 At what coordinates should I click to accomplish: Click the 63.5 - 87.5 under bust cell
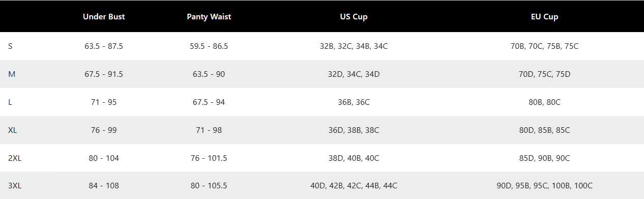tap(104, 46)
